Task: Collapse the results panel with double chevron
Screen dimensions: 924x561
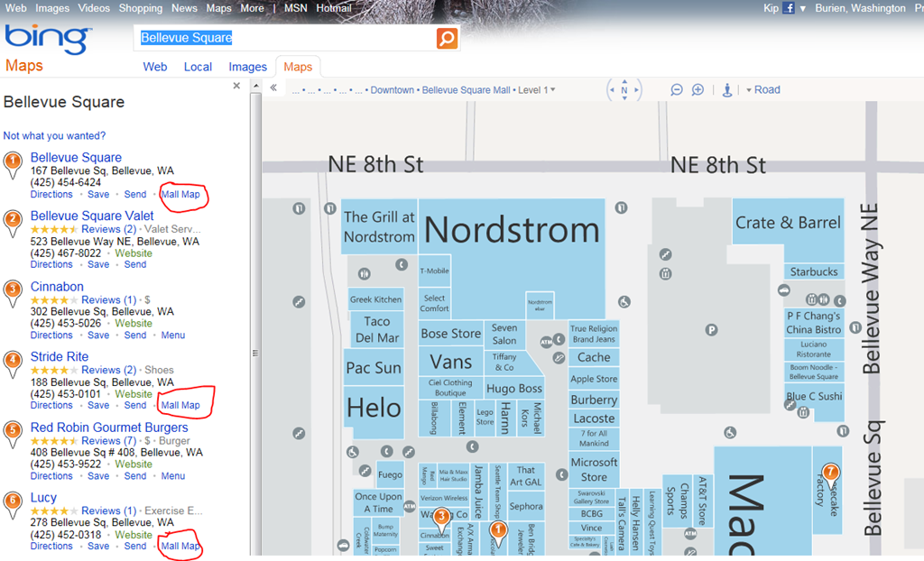Action: point(274,87)
